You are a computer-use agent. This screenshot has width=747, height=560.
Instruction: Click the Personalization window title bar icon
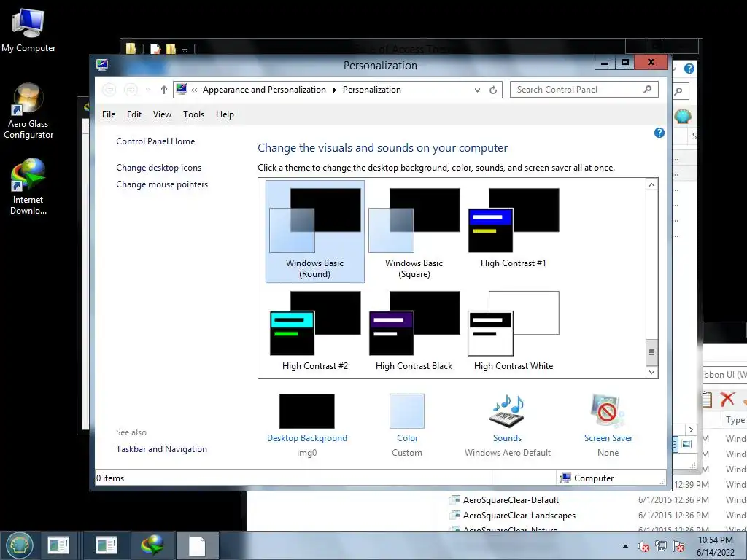pos(102,65)
